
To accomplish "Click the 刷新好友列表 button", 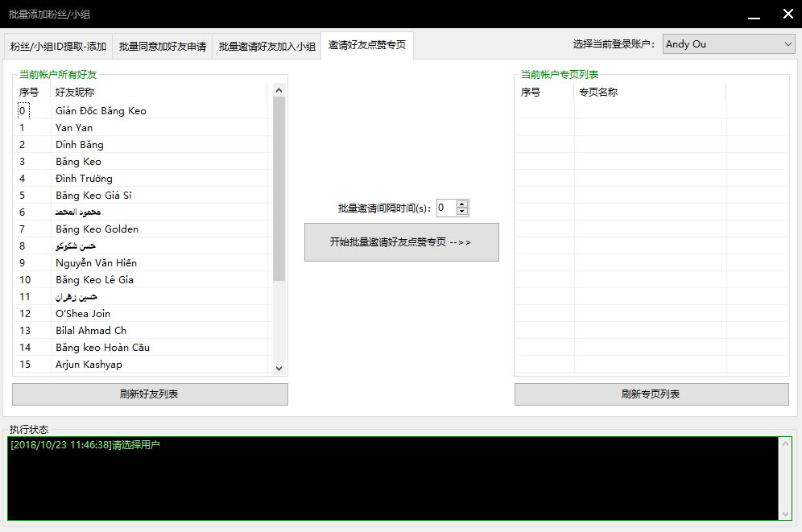I will pyautogui.click(x=150, y=394).
